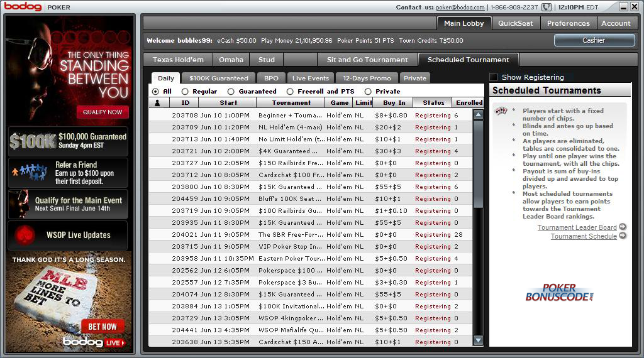Select the Scheduled Tournament tab
The height and width of the screenshot is (358, 644).
468,60
